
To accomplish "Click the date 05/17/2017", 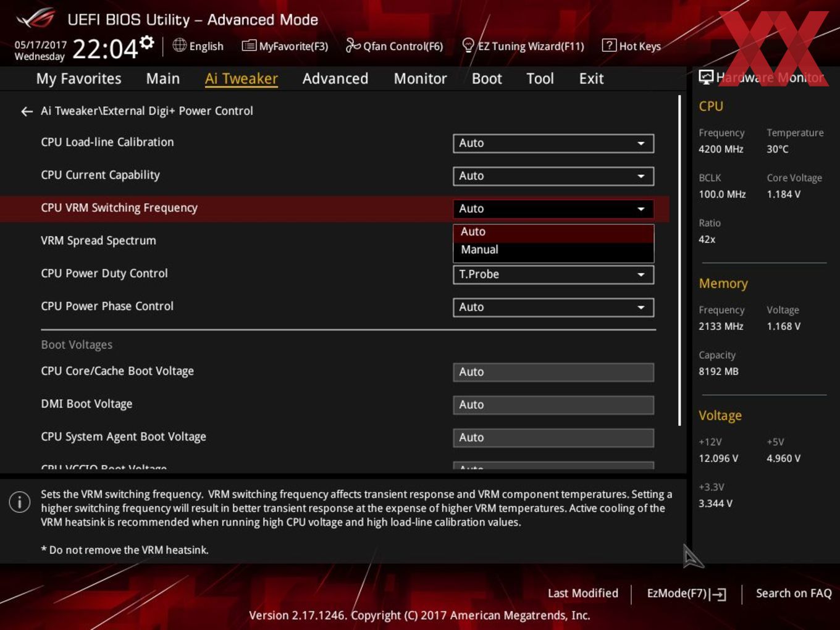I will click(40, 44).
